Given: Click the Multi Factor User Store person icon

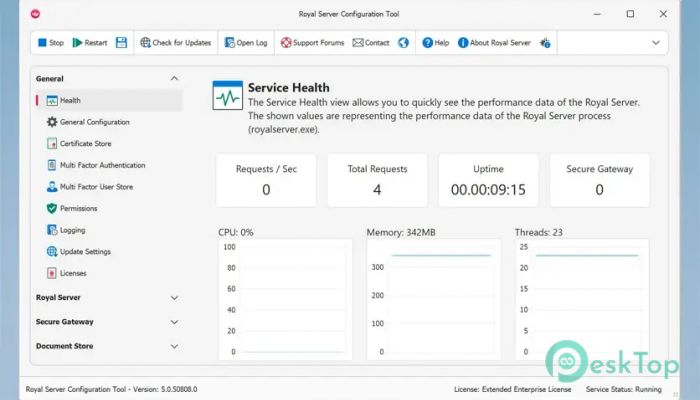Looking at the screenshot, I should click(x=52, y=187).
